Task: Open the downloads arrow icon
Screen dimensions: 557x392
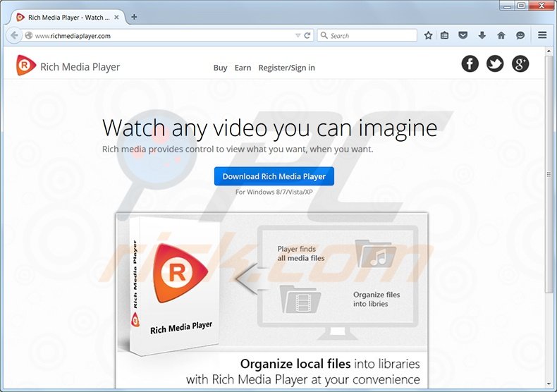Action: pyautogui.click(x=482, y=35)
